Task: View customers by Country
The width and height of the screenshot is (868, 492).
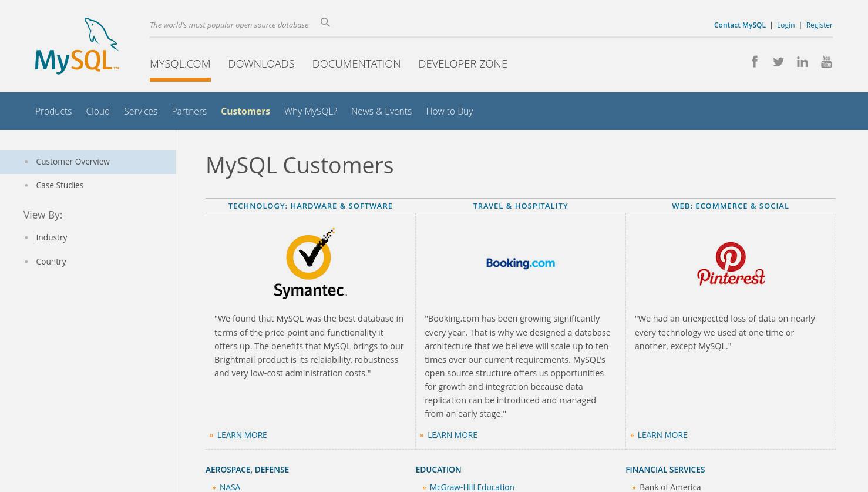Action: (51, 262)
